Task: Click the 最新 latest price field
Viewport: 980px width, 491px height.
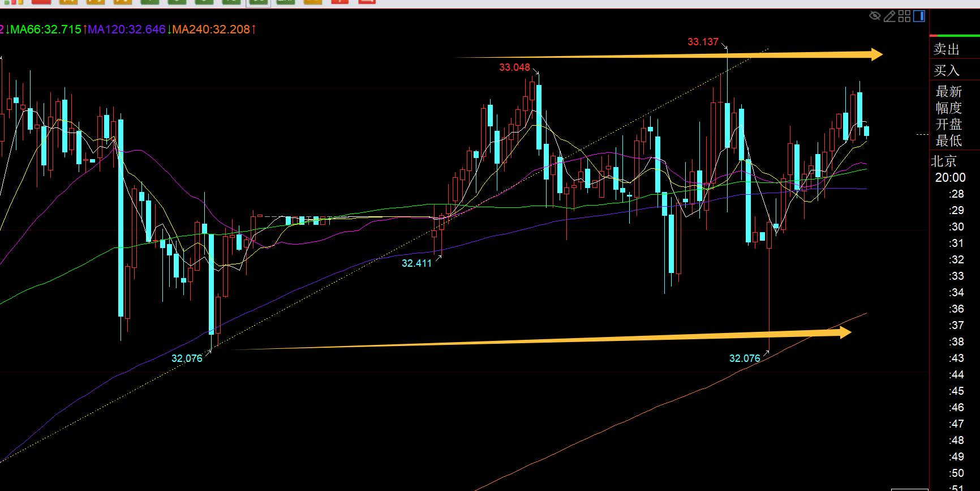Action: point(949,91)
